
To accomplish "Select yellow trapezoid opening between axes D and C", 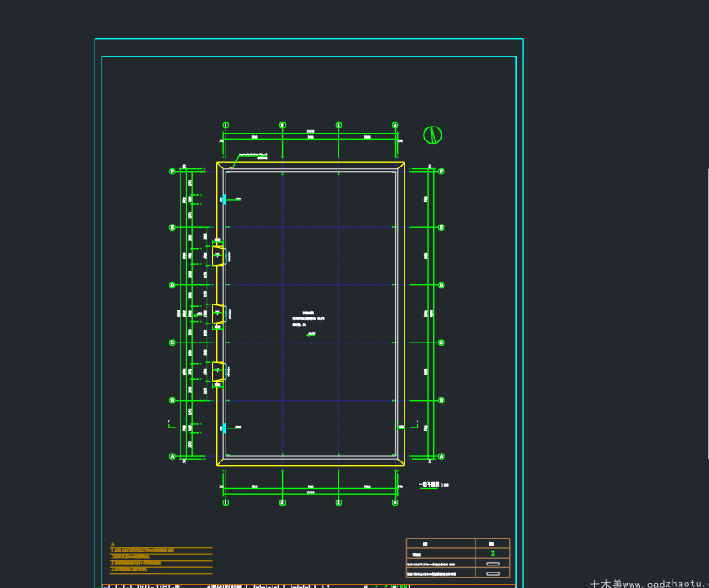I will click(x=218, y=314).
